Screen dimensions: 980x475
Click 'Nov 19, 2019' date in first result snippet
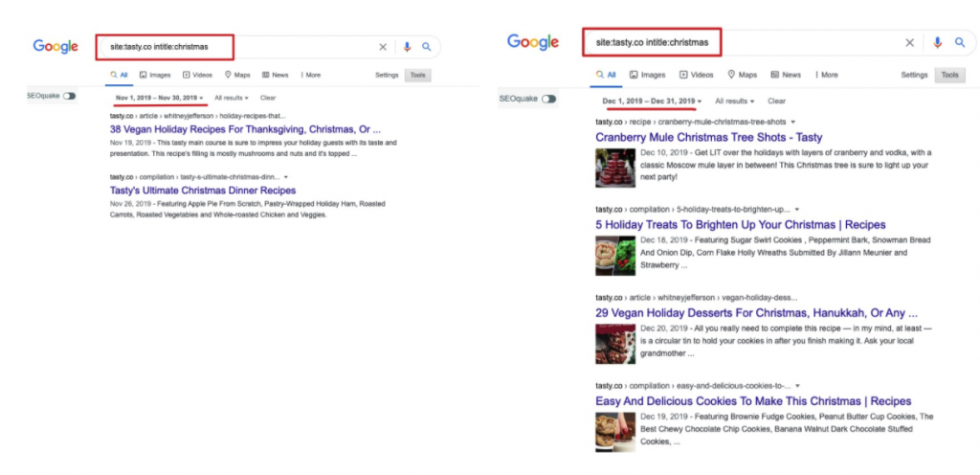130,143
